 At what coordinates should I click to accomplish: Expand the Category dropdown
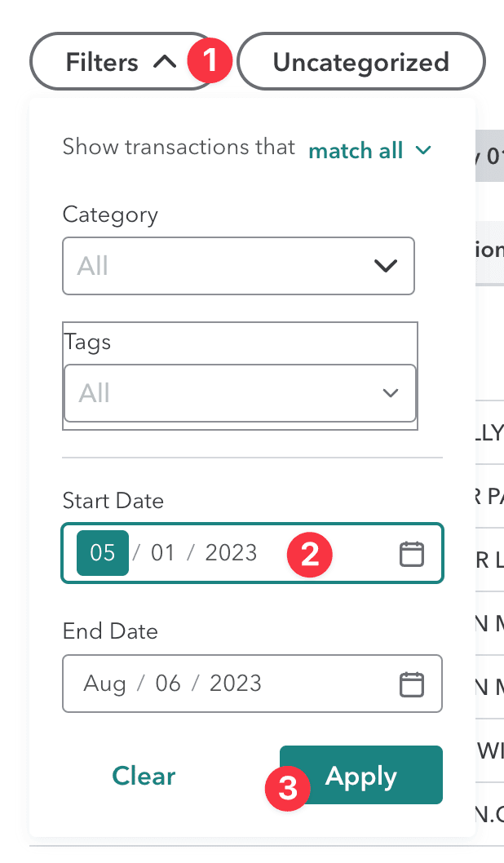238,266
